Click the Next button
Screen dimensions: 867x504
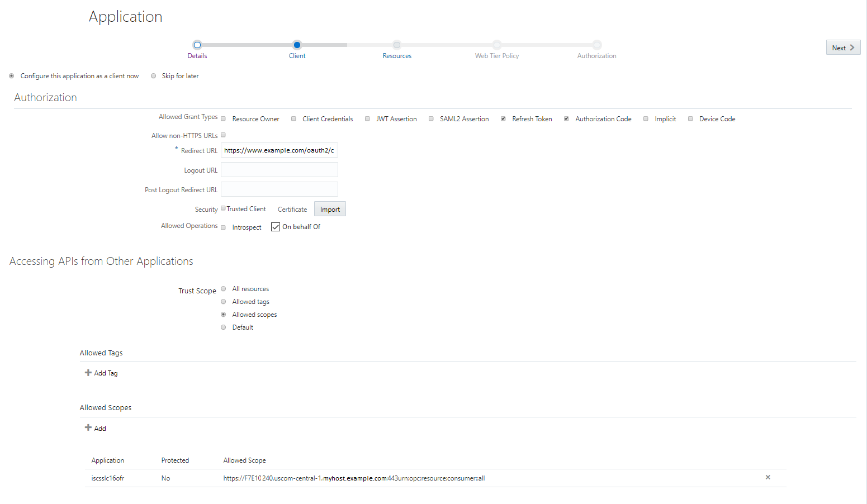point(843,47)
